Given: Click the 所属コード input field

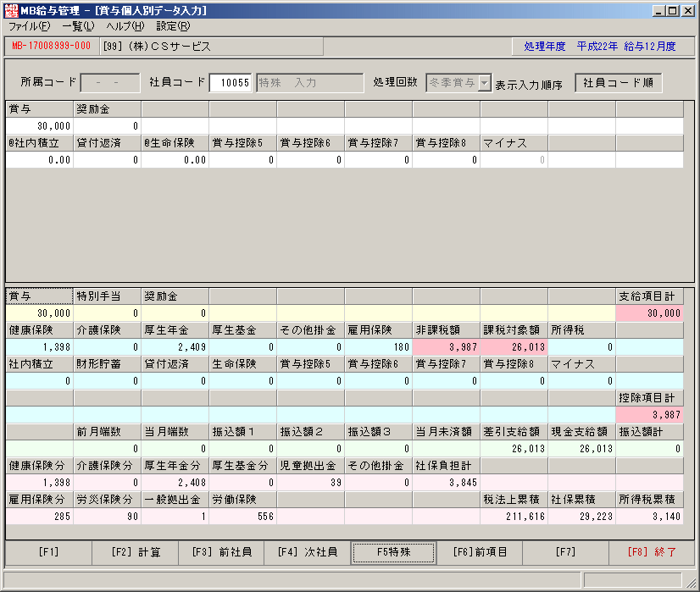Looking at the screenshot, I should [110, 82].
